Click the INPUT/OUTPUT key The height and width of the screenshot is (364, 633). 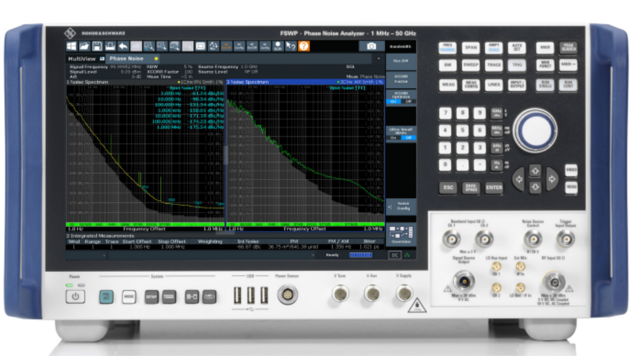[517, 85]
